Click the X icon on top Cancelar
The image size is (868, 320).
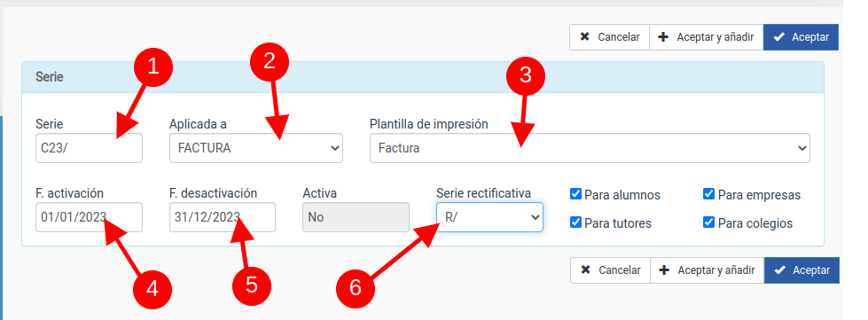[584, 37]
